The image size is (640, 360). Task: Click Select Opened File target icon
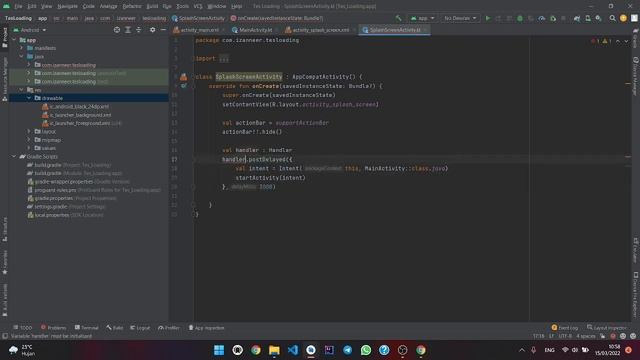[117, 30]
